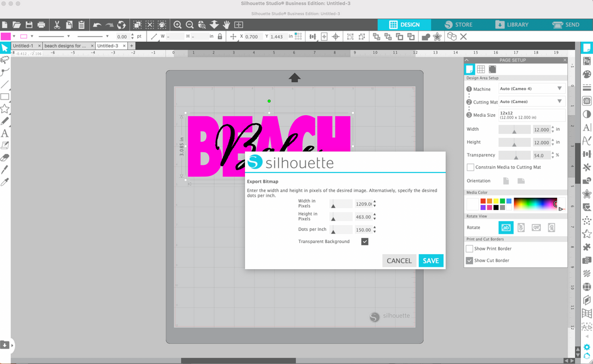The image size is (593, 364).
Task: Open a file with the folder icon
Action: click(16, 25)
